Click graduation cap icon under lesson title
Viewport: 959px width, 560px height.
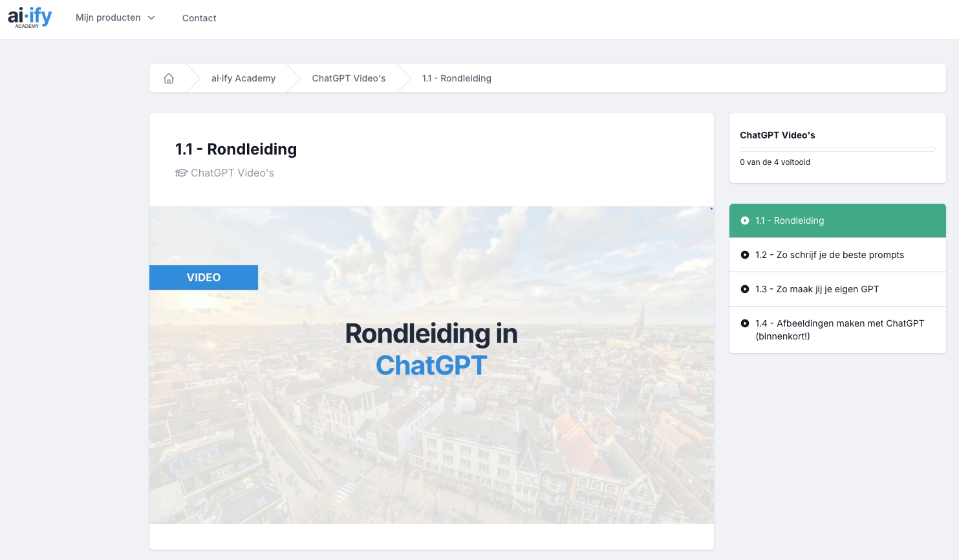(181, 173)
